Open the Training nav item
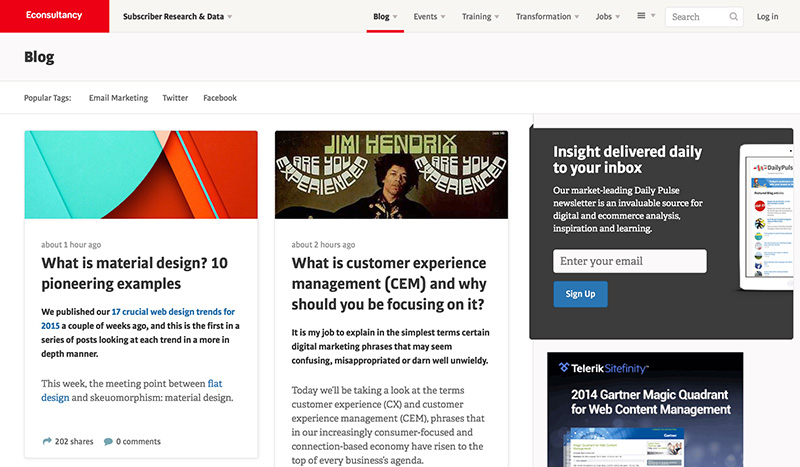This screenshot has height=467, width=800. point(477,16)
